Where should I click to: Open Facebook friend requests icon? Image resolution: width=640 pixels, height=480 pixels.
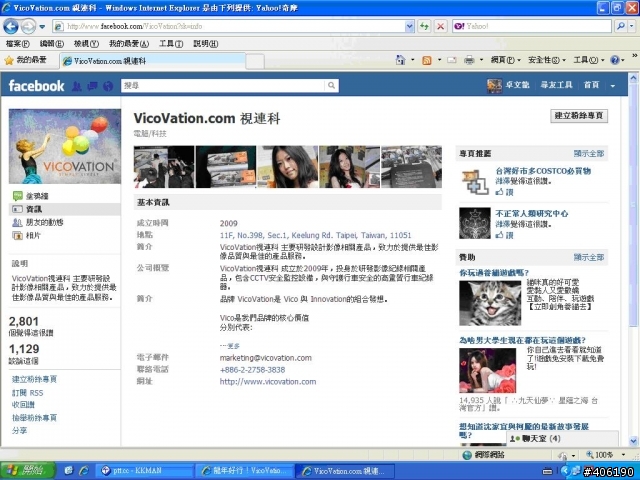click(76, 86)
